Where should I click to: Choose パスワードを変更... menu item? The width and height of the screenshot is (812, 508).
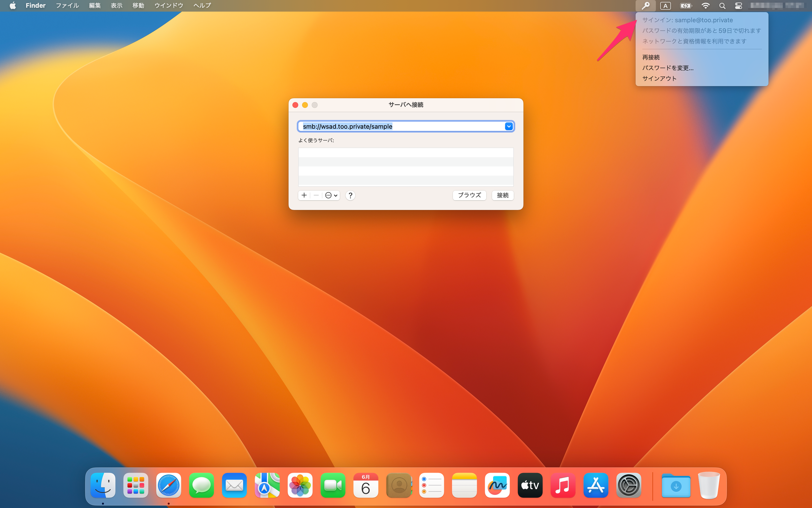click(702, 68)
